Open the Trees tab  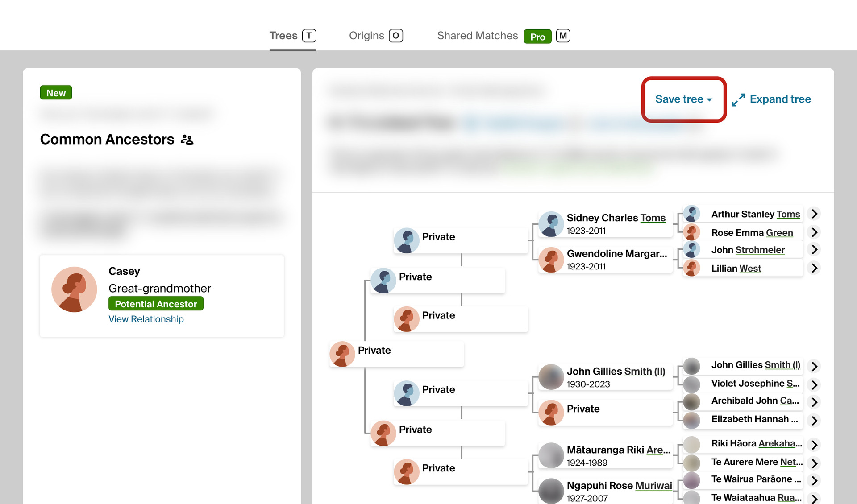tap(293, 36)
